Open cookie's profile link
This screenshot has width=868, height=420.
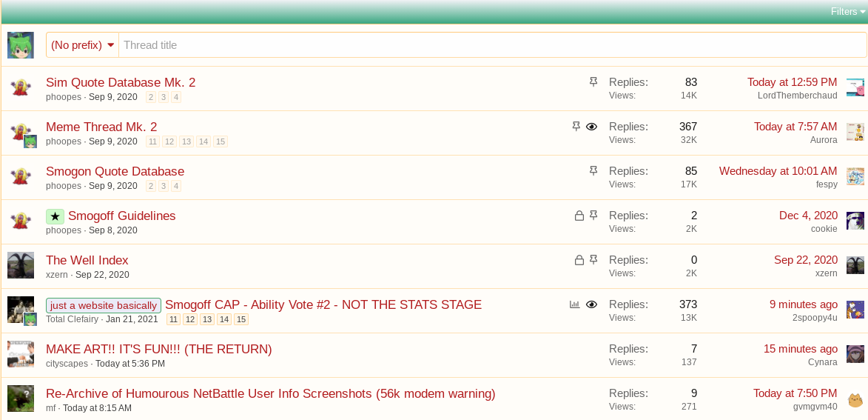(x=824, y=228)
